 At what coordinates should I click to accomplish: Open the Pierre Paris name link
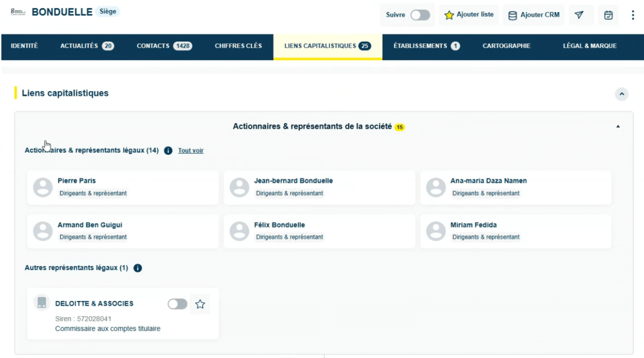point(77,181)
